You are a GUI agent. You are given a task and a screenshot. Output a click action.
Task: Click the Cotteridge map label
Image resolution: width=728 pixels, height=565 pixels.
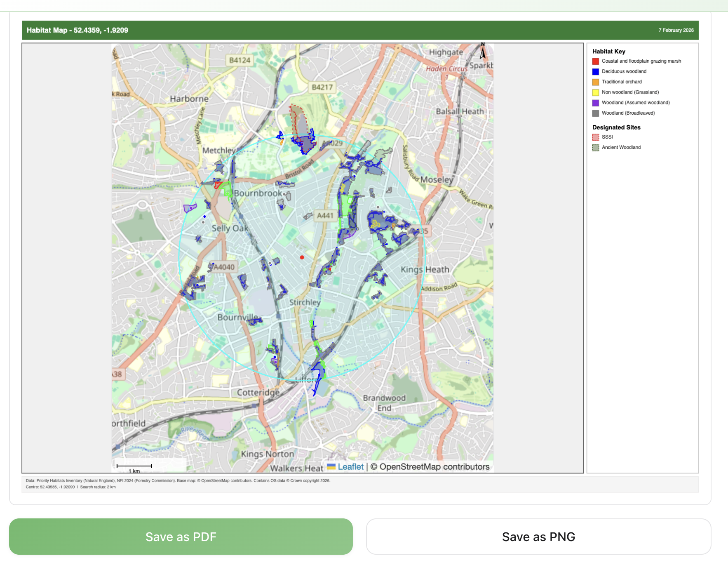pyautogui.click(x=258, y=392)
